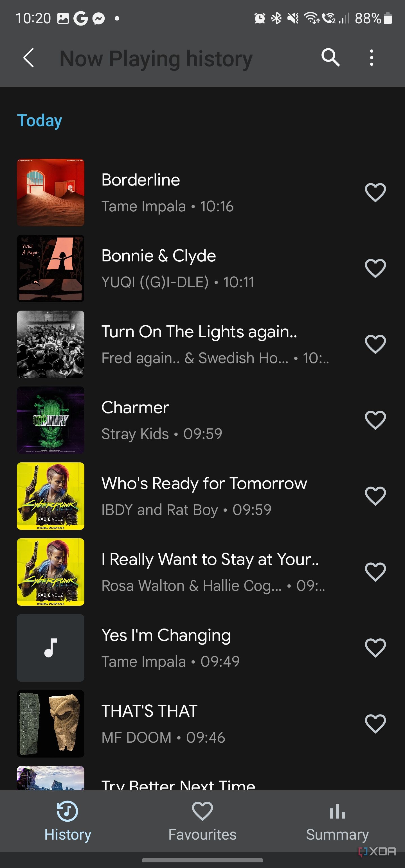405x868 pixels.
Task: Heart the THAT'S THAT track
Action: click(375, 724)
